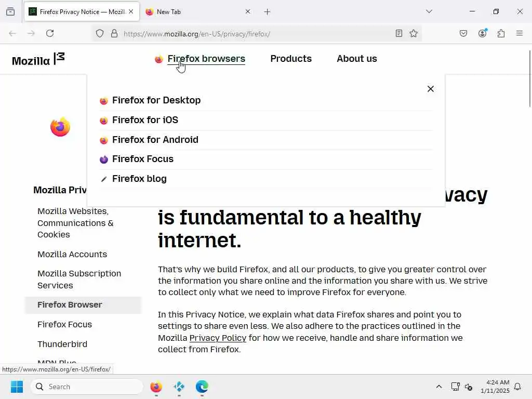532x399 pixels.
Task: Open the About us menu
Action: pyautogui.click(x=357, y=59)
